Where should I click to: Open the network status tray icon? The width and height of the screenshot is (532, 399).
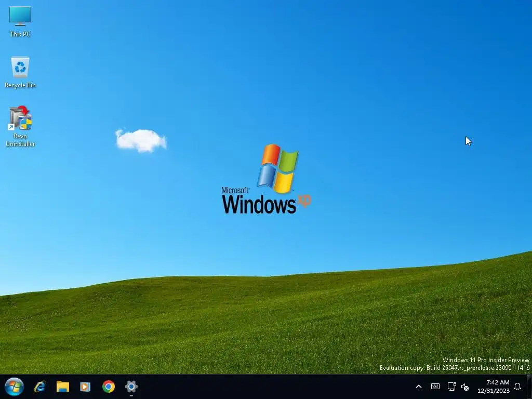click(x=451, y=387)
